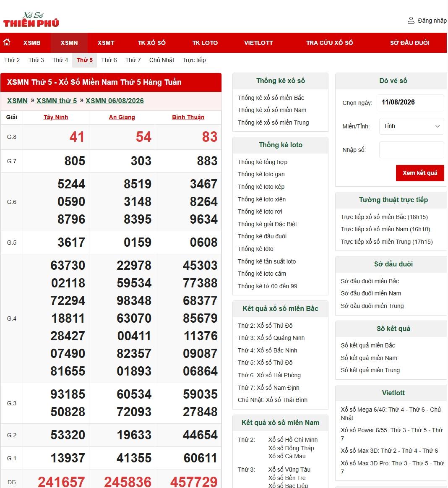Open the XSMB menu item
The height and width of the screenshot is (488, 448).
[32, 43]
